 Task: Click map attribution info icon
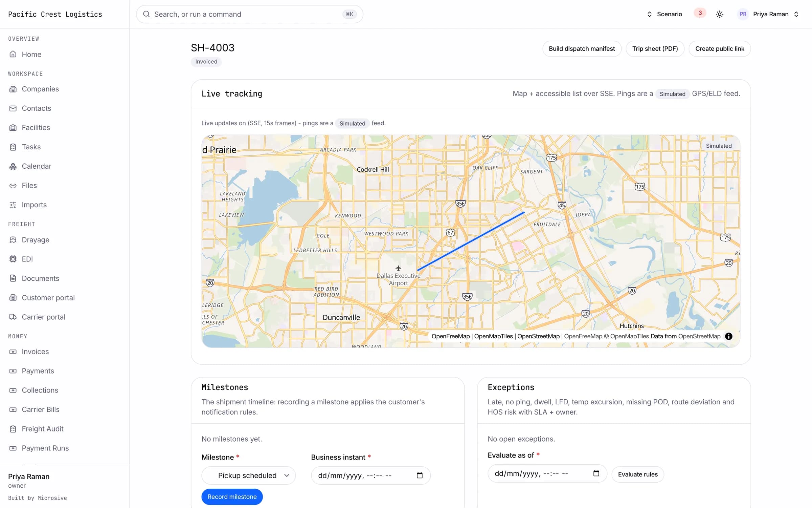(729, 336)
